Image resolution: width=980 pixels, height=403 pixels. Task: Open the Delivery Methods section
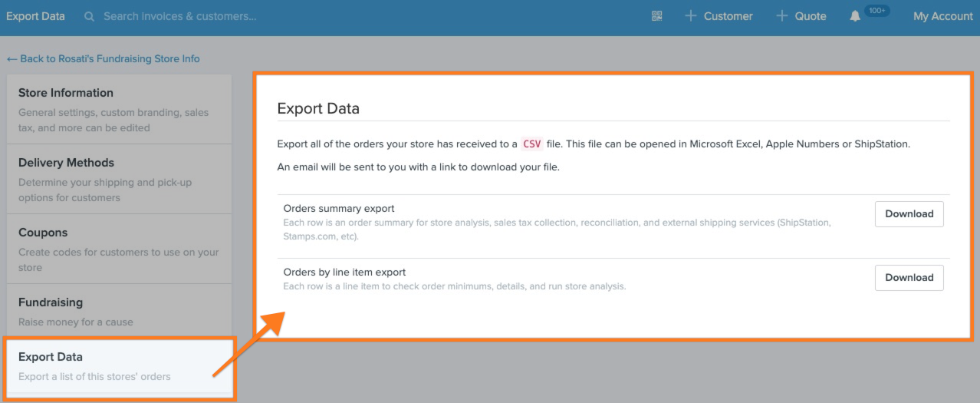(119, 179)
